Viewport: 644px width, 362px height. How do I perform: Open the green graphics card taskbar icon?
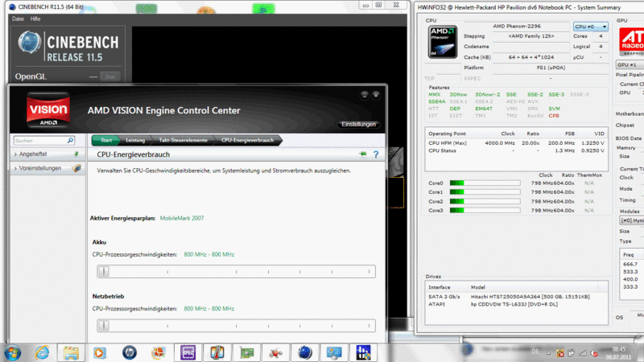[246, 352]
